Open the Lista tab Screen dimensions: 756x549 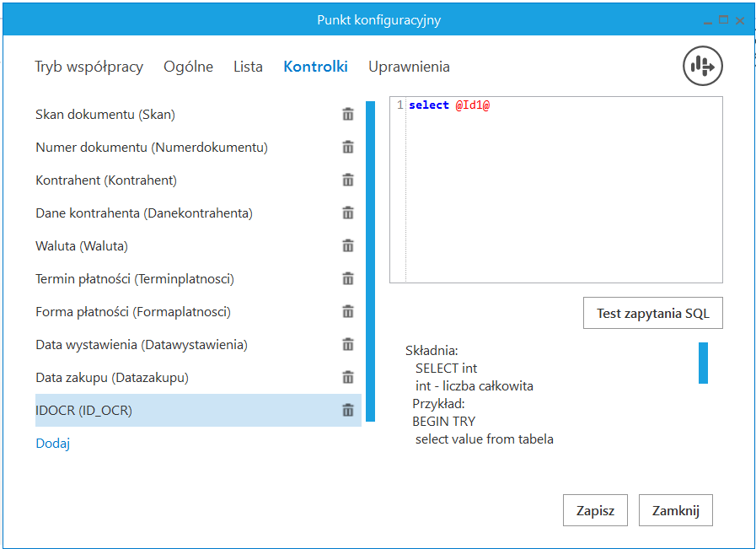click(x=248, y=67)
